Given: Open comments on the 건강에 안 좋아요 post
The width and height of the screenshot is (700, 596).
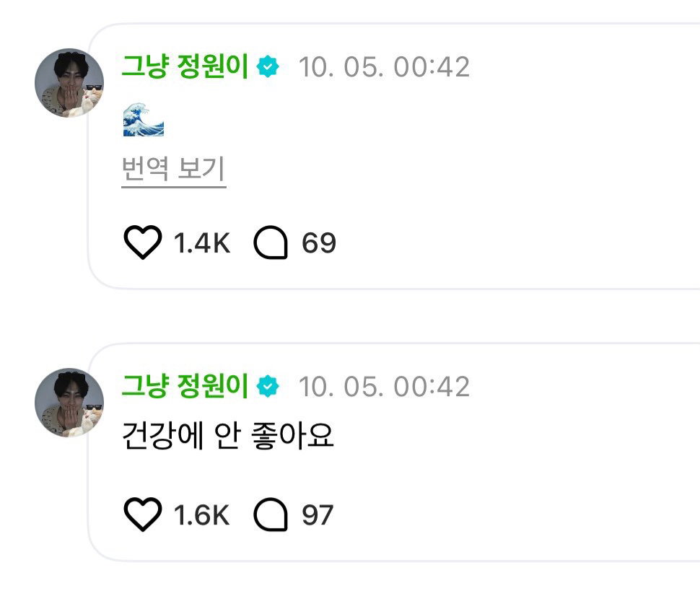Looking at the screenshot, I should [271, 514].
